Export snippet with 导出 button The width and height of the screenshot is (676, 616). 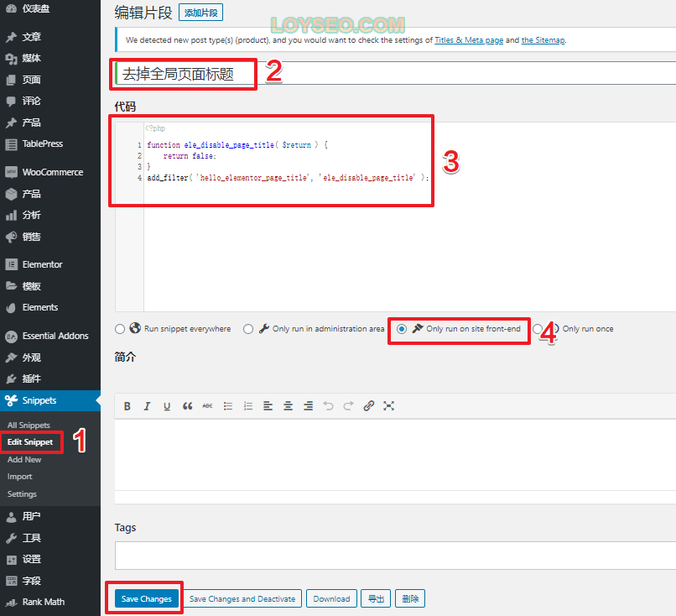coord(376,598)
